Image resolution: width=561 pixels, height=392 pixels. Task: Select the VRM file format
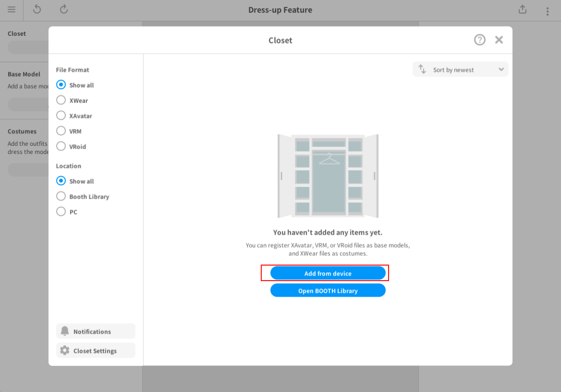[61, 131]
